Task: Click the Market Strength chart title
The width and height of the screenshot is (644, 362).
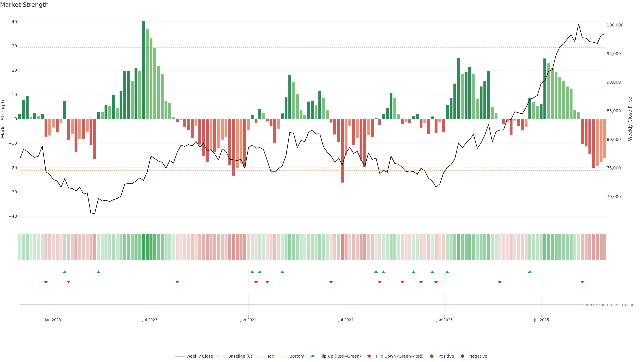Action: click(24, 5)
